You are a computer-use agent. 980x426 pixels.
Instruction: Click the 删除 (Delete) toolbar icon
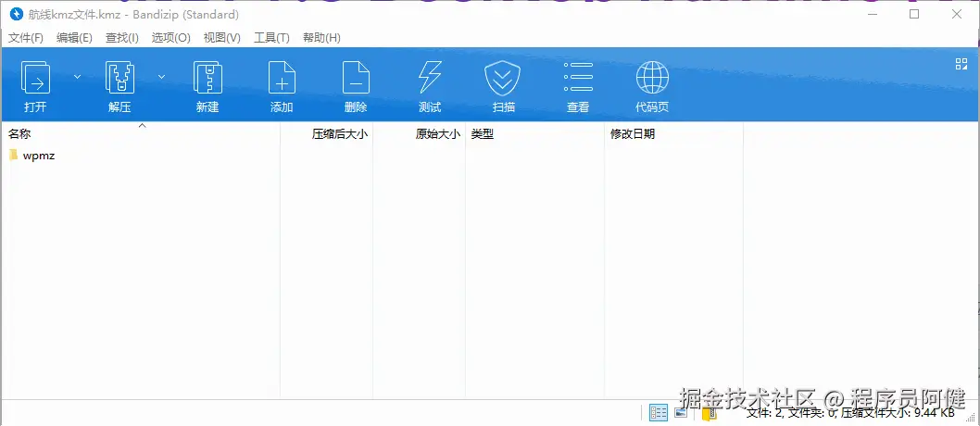[x=356, y=78]
